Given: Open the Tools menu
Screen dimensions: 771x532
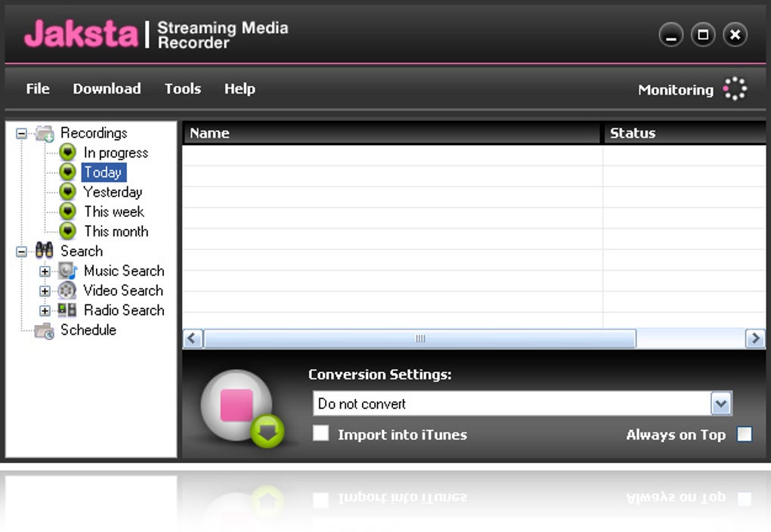Looking at the screenshot, I should pos(183,88).
